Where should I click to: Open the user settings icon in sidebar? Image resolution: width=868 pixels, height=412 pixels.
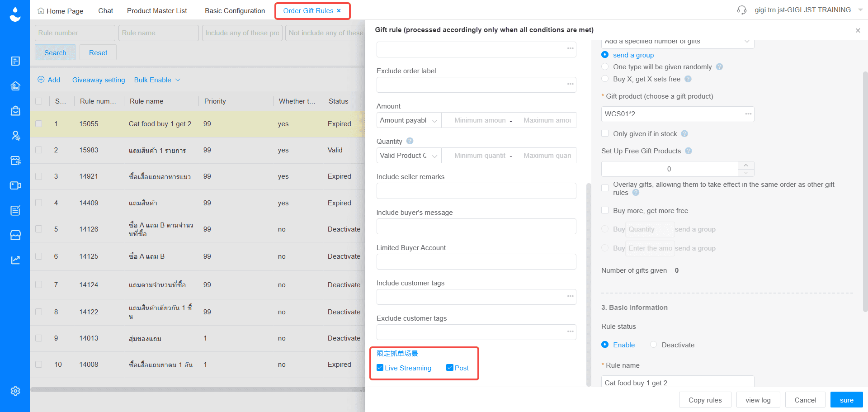pos(15,136)
